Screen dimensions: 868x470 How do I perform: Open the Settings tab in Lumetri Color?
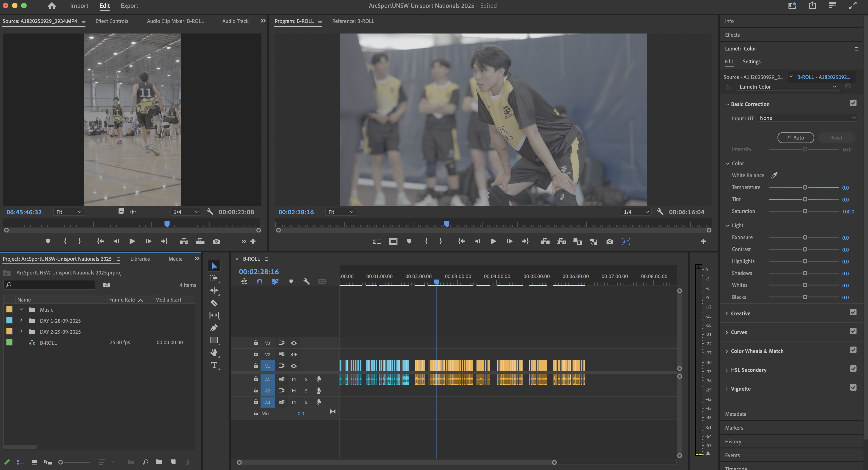[x=752, y=62]
